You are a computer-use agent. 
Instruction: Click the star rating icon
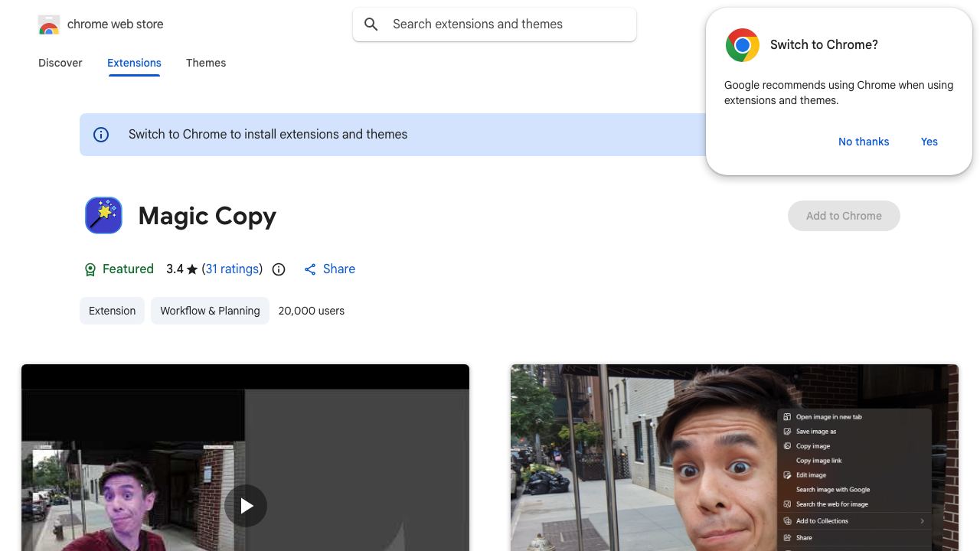pyautogui.click(x=192, y=269)
